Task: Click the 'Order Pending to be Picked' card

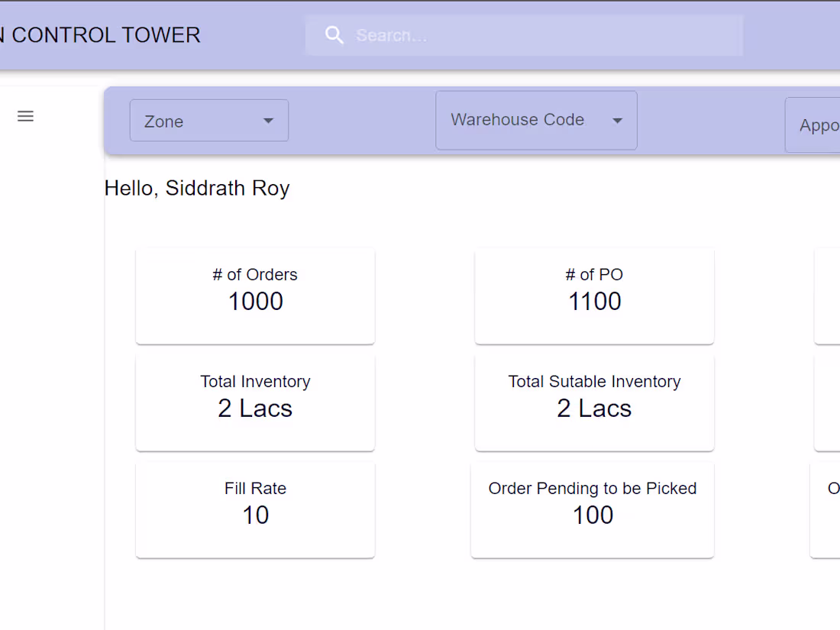Action: [593, 509]
